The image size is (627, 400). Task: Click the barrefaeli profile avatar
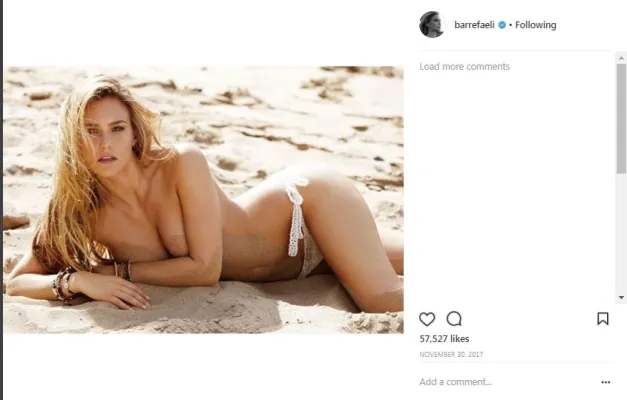(432, 25)
